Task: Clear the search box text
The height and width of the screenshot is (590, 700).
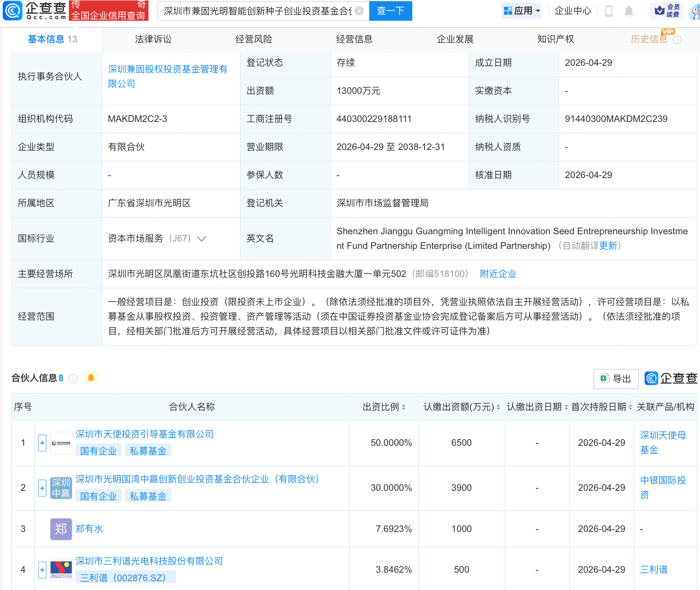Action: 359,11
